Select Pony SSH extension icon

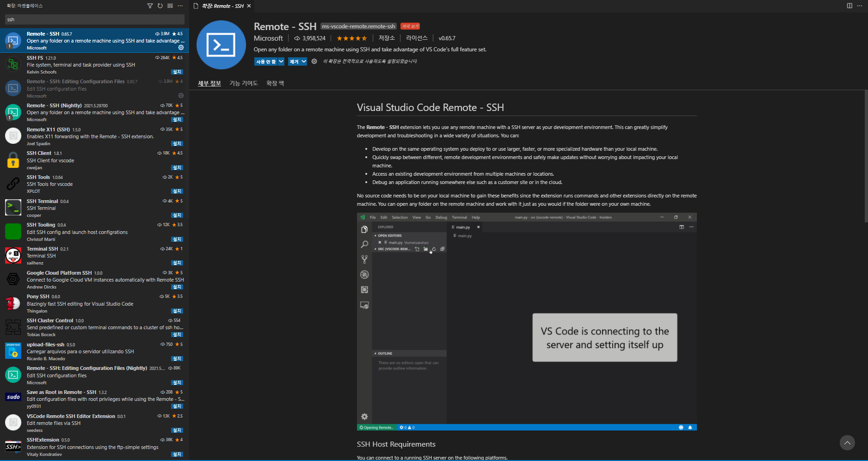click(x=13, y=303)
